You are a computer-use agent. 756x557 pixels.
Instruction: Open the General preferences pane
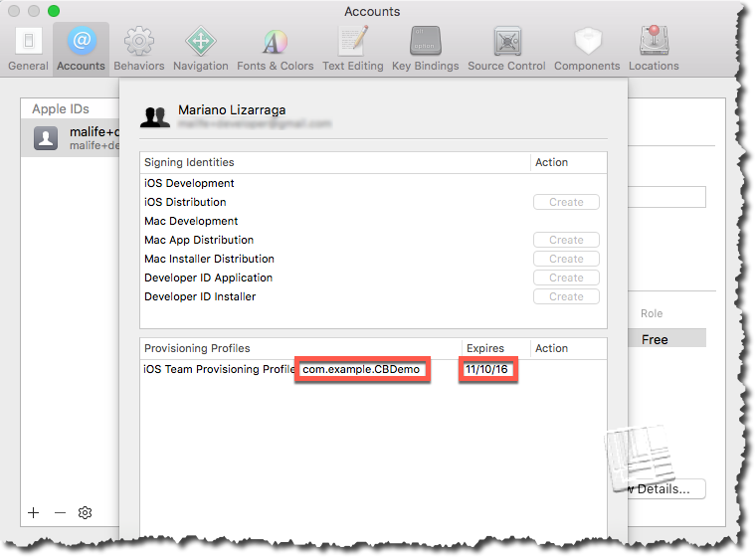(28, 49)
